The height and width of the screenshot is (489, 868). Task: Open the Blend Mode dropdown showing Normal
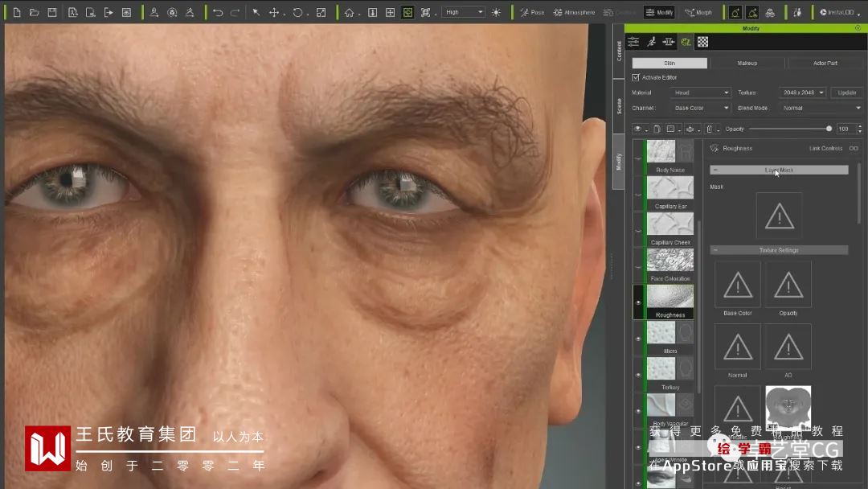[x=821, y=108]
